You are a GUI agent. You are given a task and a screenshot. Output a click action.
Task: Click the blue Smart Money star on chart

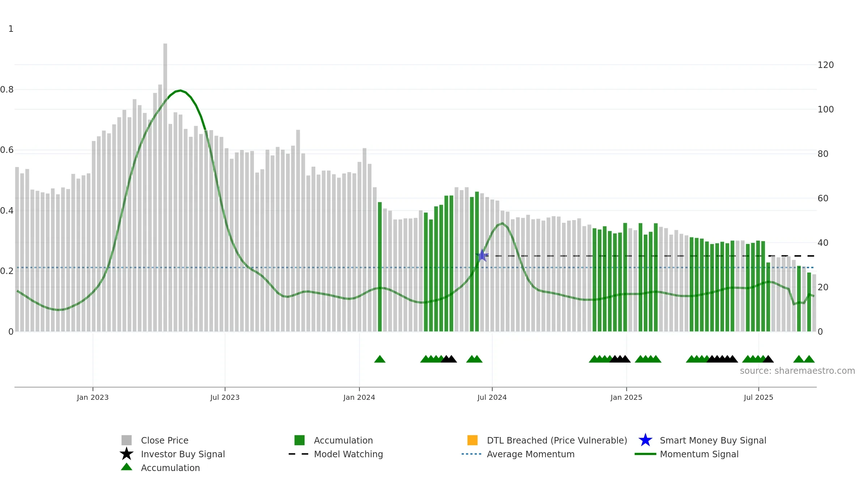coord(482,256)
